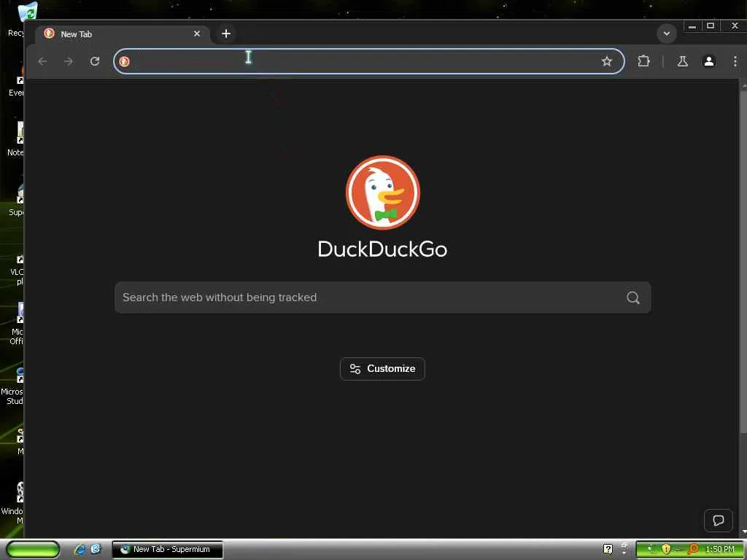Click the yellow security shield tray icon
The width and height of the screenshot is (747, 560).
pos(665,549)
